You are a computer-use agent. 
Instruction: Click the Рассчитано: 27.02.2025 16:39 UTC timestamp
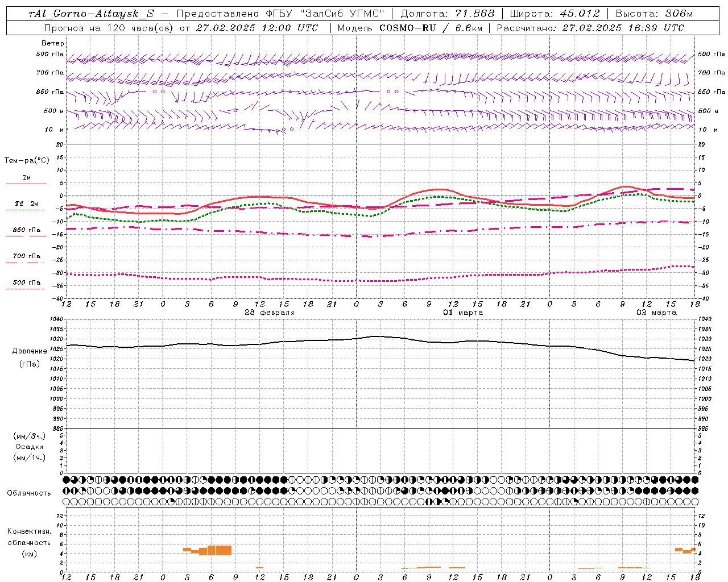tap(590, 28)
